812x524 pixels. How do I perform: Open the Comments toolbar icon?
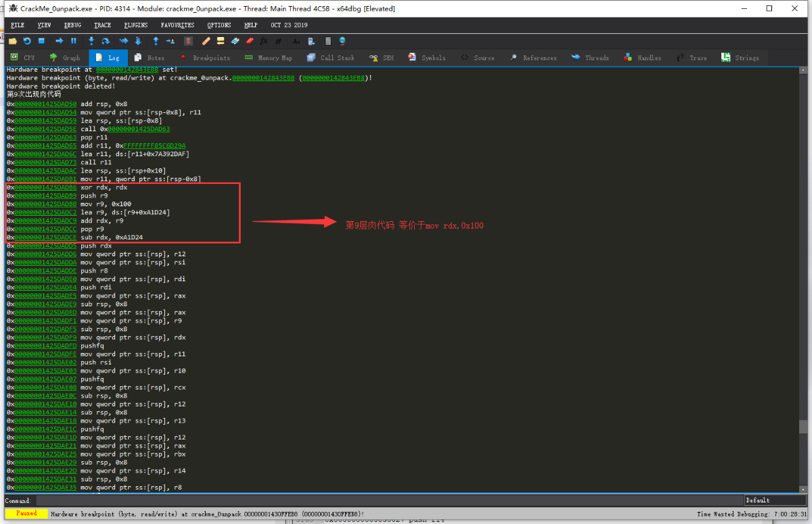coord(221,41)
